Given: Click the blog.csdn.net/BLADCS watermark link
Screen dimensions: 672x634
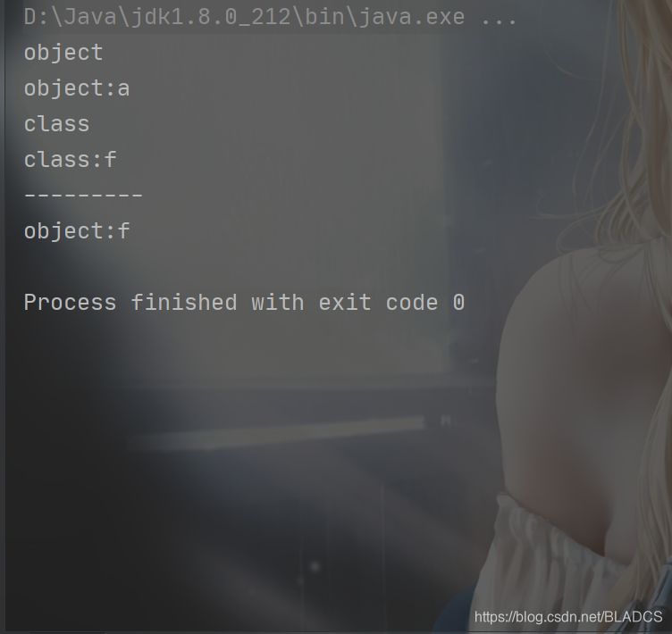Looking at the screenshot, I should tap(568, 617).
